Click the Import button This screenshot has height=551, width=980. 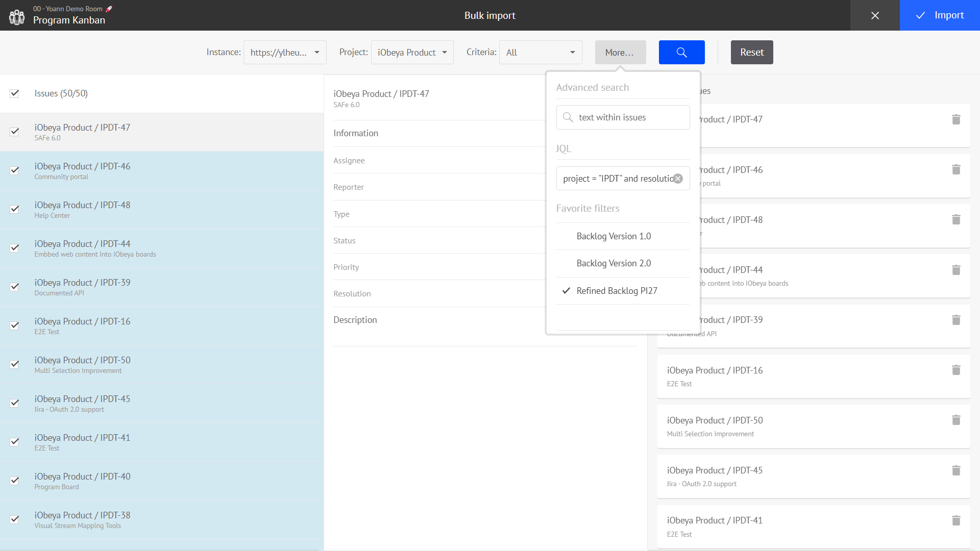(x=940, y=15)
